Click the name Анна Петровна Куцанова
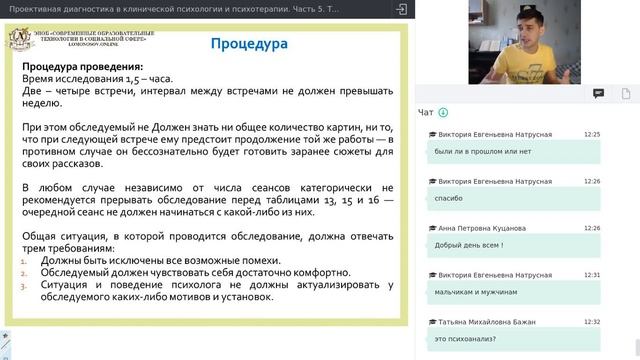The image size is (640, 360). 482,228
